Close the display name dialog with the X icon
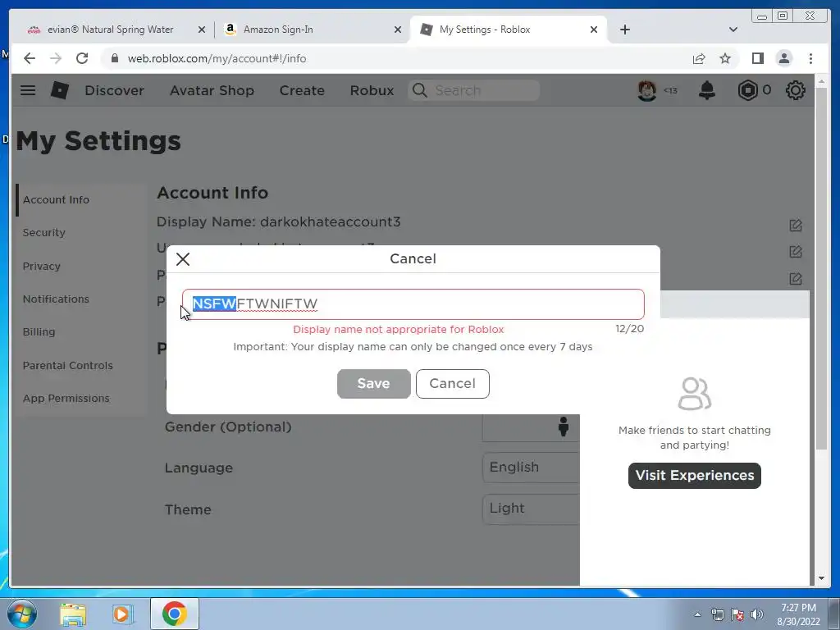Viewport: 840px width, 630px height. tap(183, 259)
